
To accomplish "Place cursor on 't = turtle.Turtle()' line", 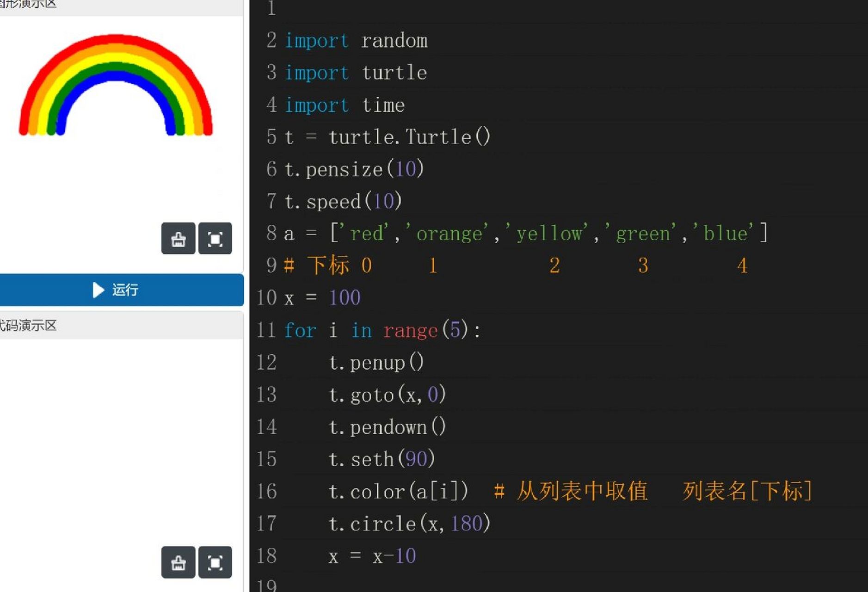I will [387, 137].
